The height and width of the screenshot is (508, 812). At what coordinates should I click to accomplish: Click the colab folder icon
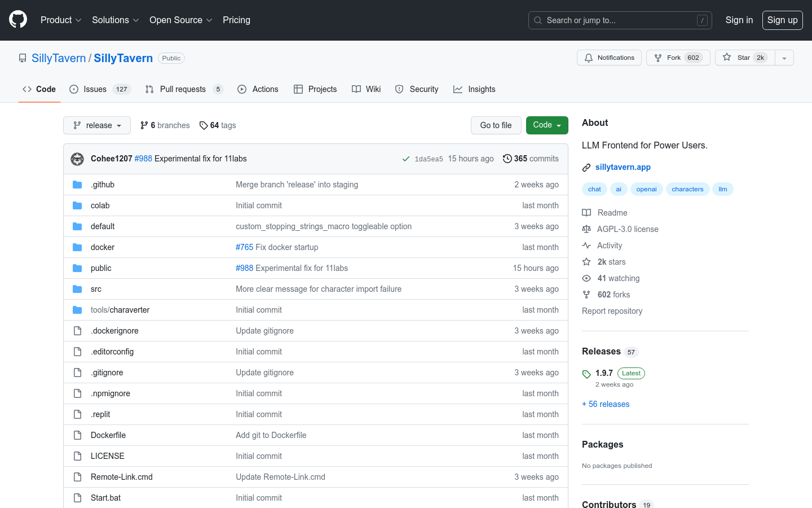(x=77, y=205)
